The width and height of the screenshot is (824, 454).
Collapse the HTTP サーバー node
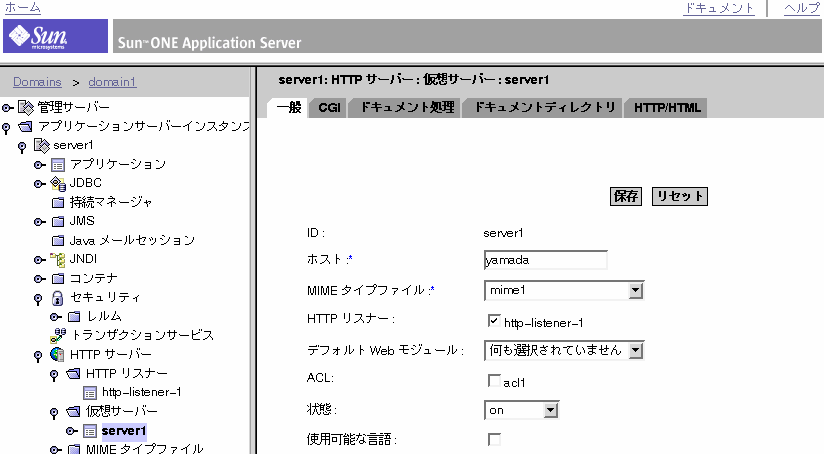38,357
